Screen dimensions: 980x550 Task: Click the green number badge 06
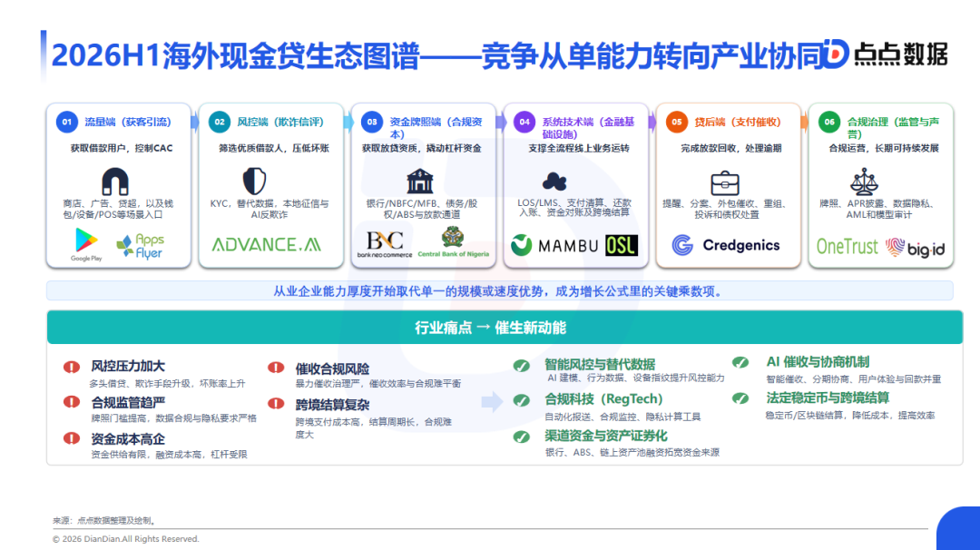click(x=829, y=122)
